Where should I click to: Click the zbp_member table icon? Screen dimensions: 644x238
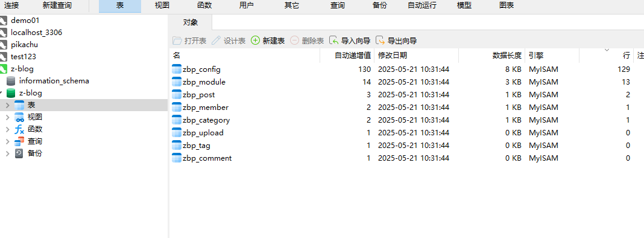click(177, 107)
